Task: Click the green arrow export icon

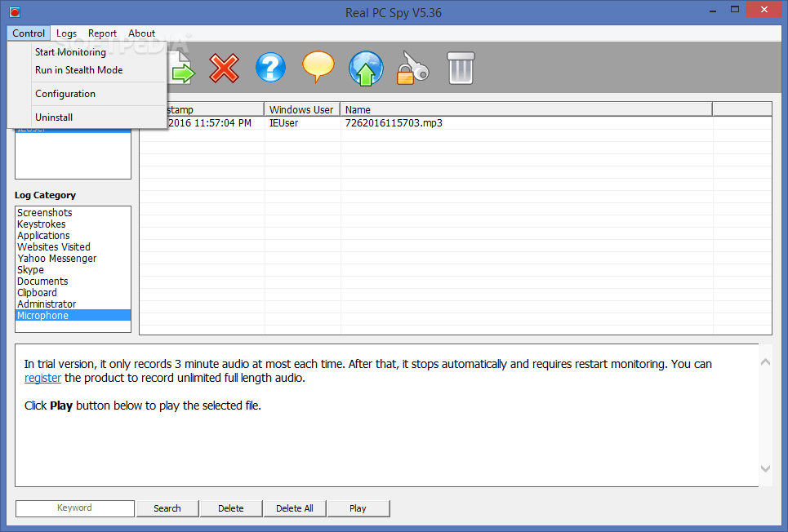Action: (x=182, y=69)
